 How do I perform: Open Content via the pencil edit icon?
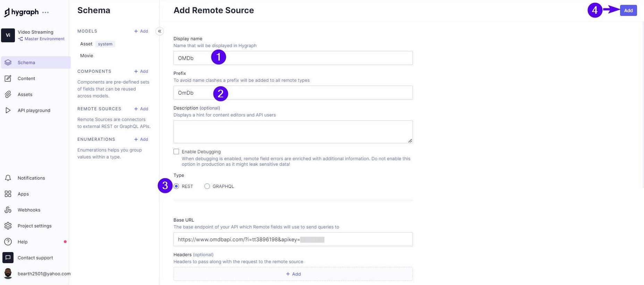8,78
